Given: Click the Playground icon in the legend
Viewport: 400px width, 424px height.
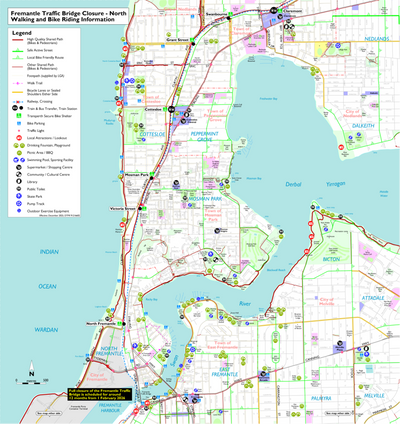Looking at the screenshot, I should 22,145.
